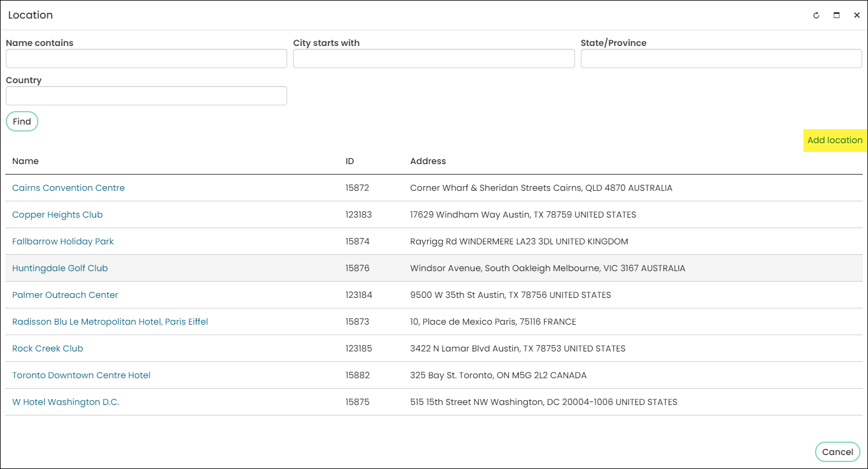Choose Rock Creek Club

click(x=48, y=349)
